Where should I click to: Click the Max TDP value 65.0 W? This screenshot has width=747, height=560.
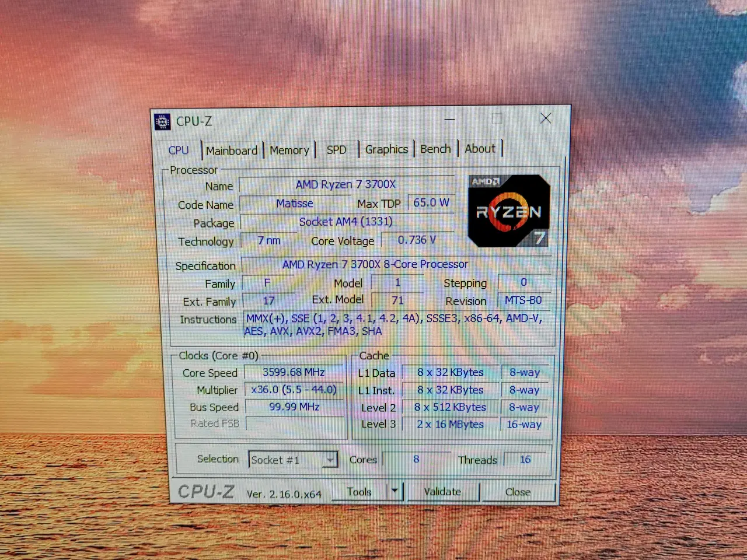click(x=431, y=202)
